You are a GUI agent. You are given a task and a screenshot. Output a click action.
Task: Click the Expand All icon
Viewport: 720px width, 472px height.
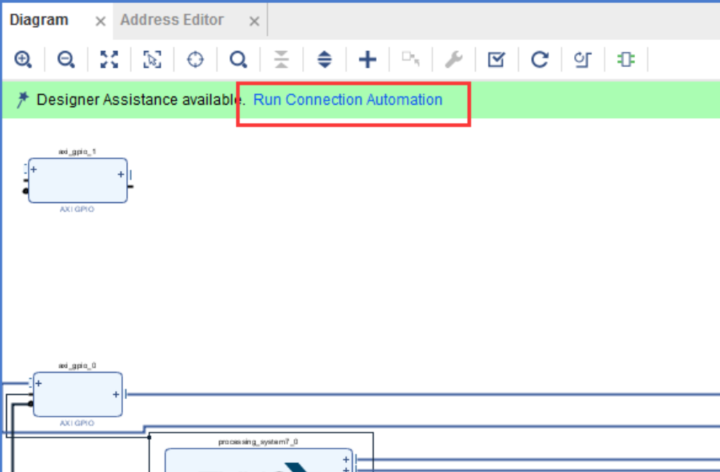325,60
